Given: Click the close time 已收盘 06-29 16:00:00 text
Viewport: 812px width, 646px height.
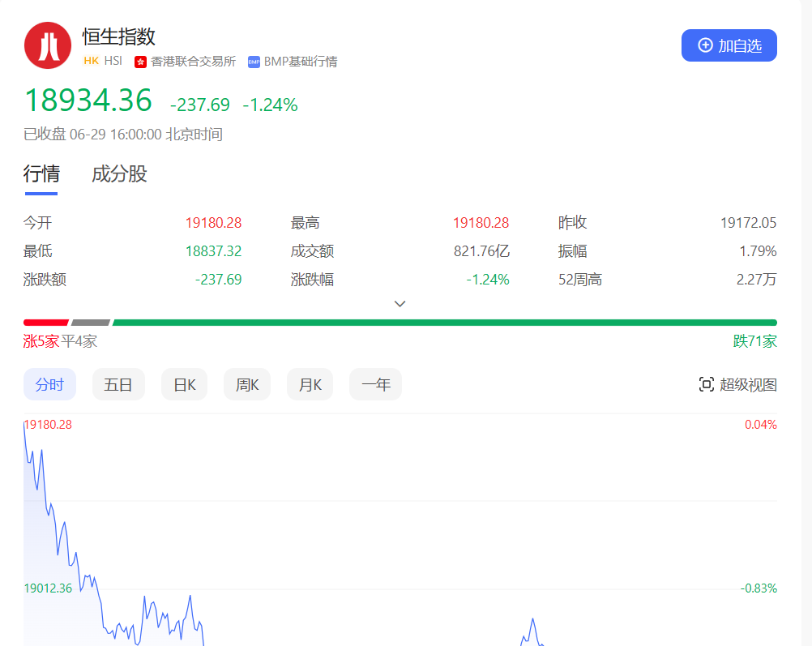Looking at the screenshot, I should (123, 135).
